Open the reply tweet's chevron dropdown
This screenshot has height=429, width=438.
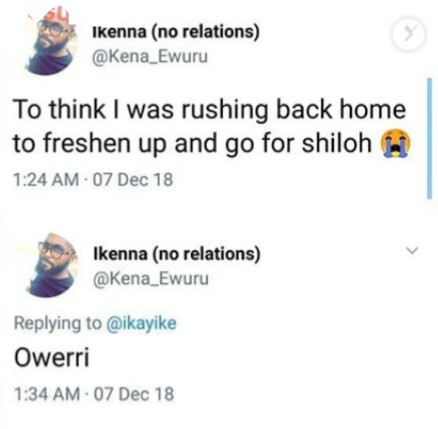tap(412, 250)
